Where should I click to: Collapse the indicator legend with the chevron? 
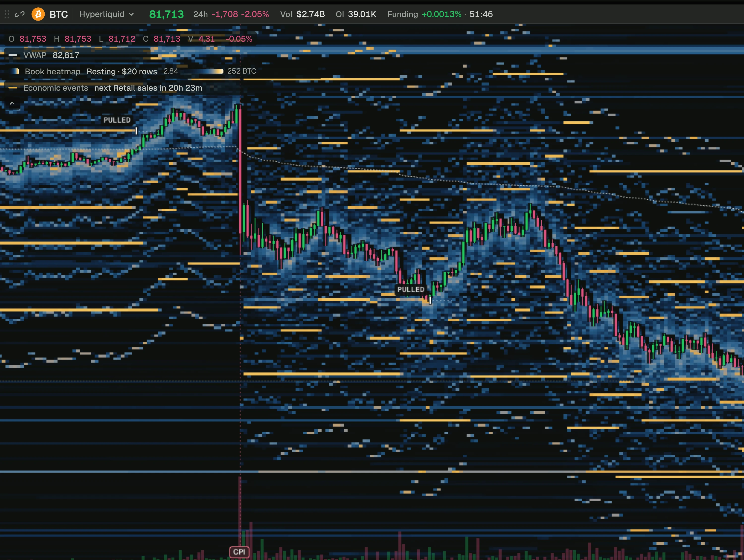tap(12, 104)
